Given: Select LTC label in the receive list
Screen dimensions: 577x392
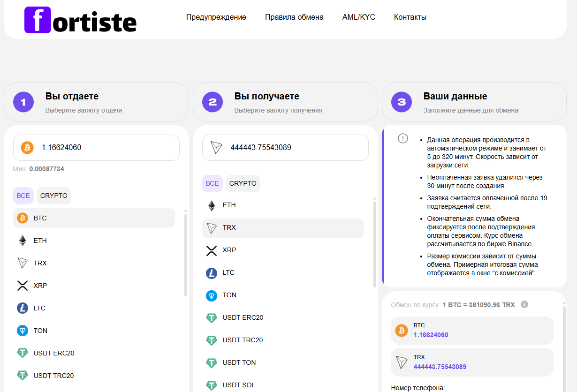Looking at the screenshot, I should coord(228,273).
